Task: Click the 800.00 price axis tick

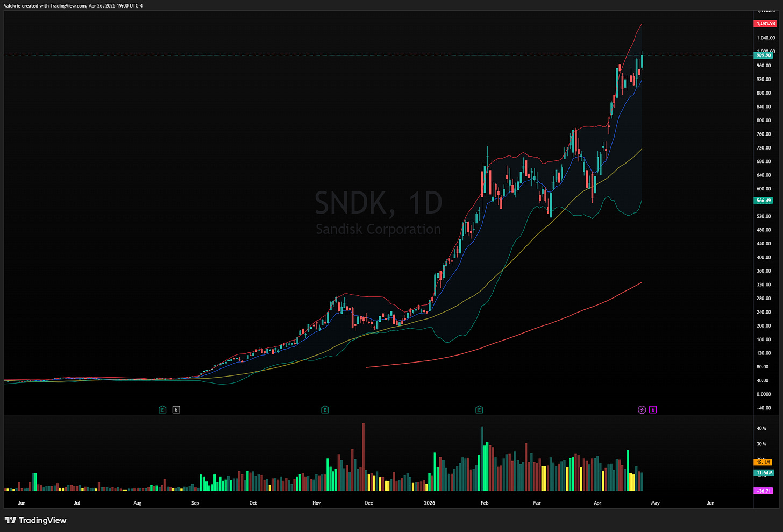Action: 764,120
